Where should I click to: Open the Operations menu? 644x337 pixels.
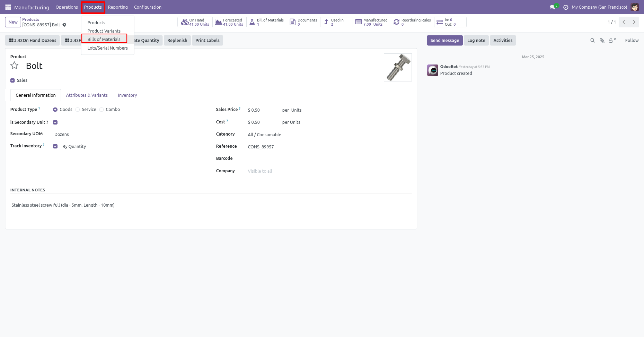pyautogui.click(x=67, y=7)
